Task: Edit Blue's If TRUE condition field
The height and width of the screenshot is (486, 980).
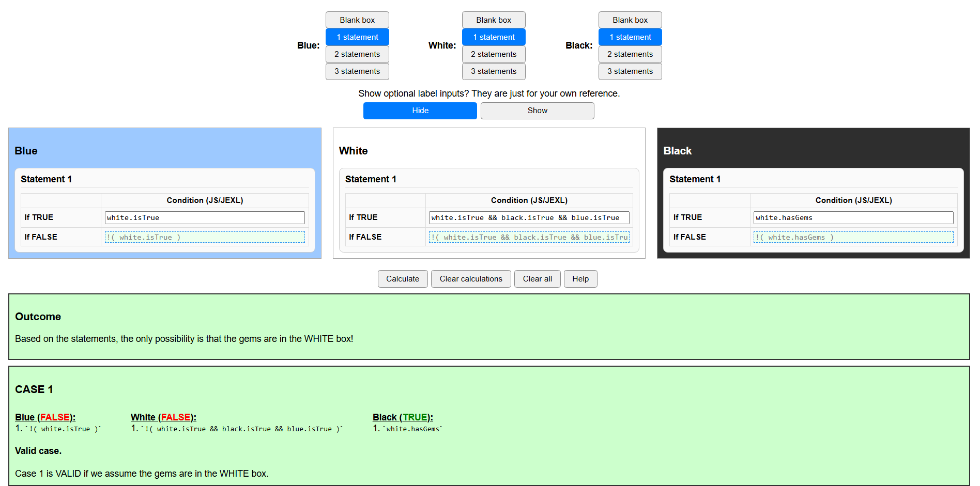Action: click(205, 218)
